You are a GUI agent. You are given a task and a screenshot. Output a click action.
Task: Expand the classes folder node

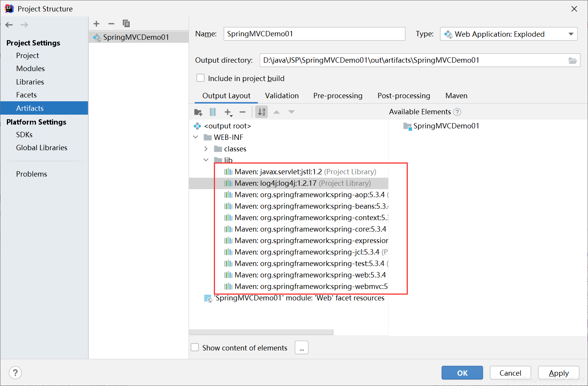206,149
